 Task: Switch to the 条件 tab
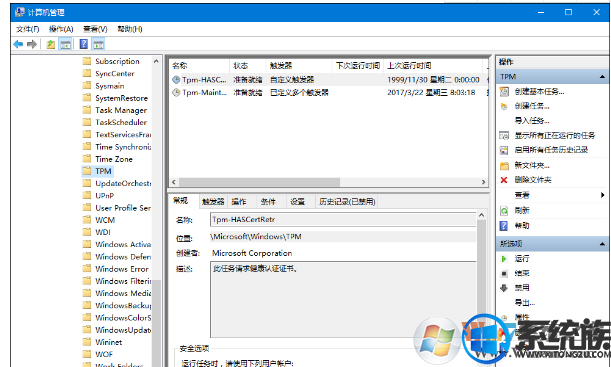click(268, 202)
